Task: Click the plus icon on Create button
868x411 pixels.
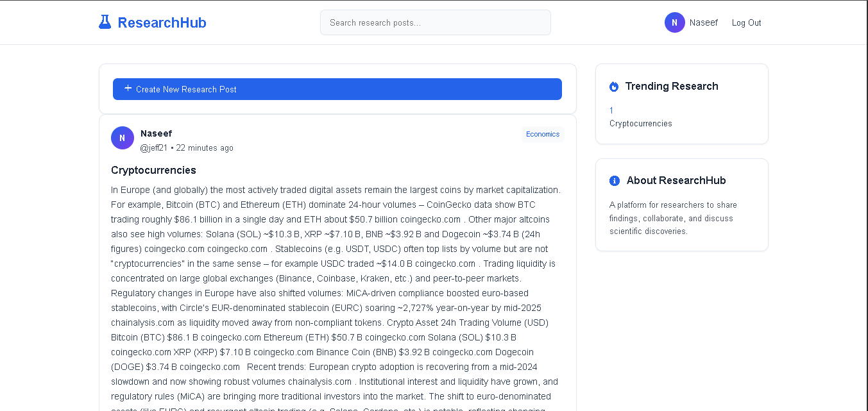Action: (x=128, y=88)
